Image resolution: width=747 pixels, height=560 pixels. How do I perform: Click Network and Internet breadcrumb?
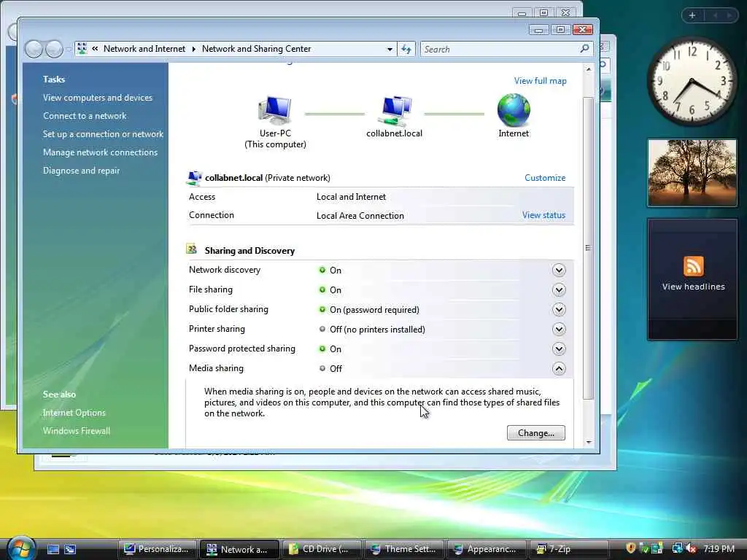pyautogui.click(x=144, y=49)
